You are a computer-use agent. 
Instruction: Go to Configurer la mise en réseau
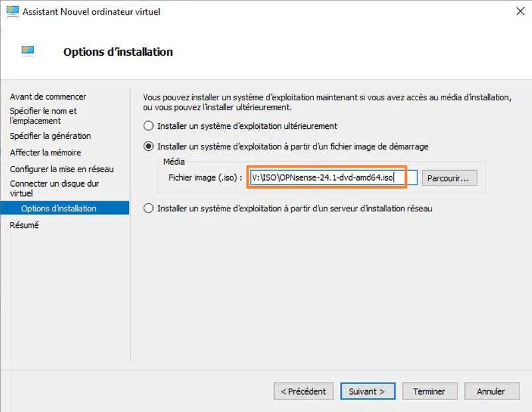click(x=62, y=169)
